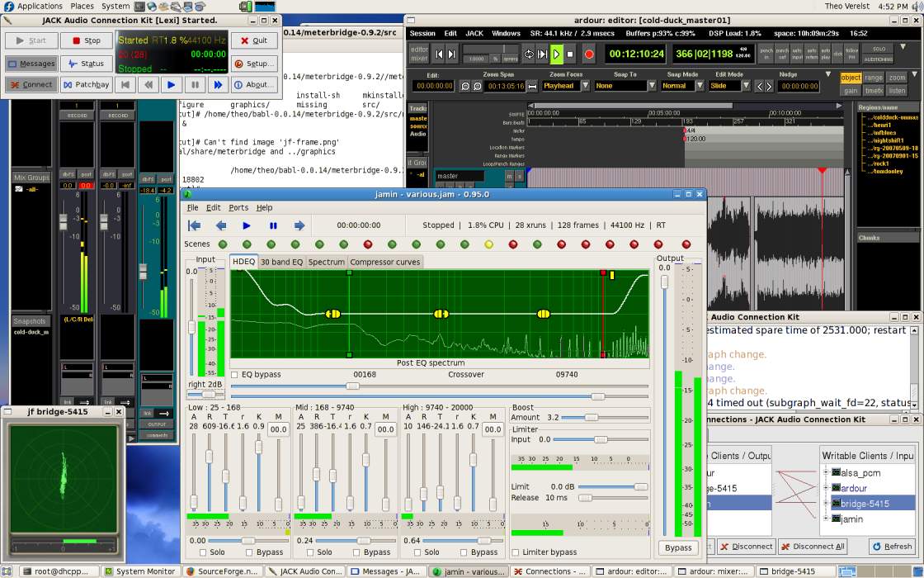924x578 pixels.
Task: Check Bypass for the Low band
Action: (249, 552)
